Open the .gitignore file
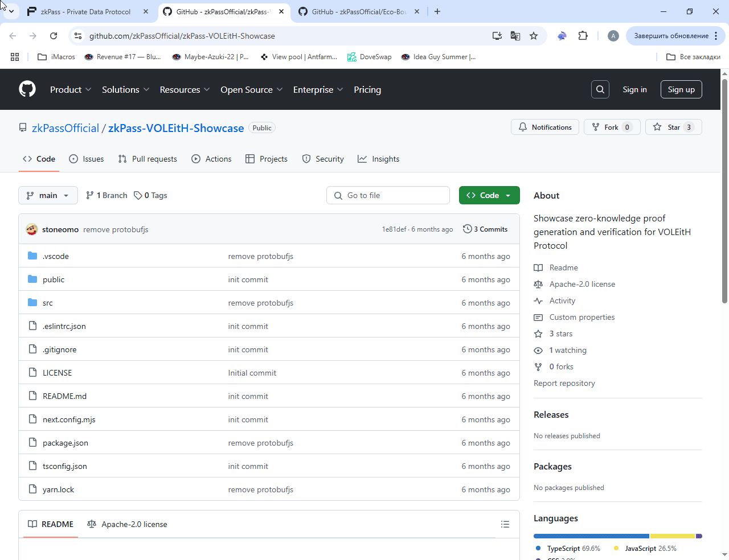The image size is (729, 560). point(60,349)
